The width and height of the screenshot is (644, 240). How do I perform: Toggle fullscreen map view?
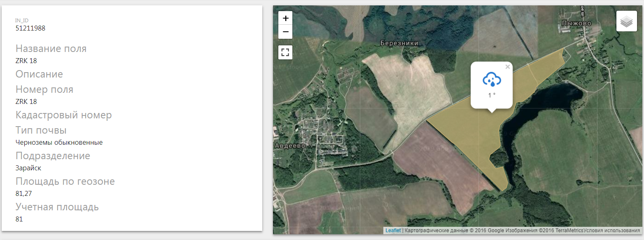285,52
